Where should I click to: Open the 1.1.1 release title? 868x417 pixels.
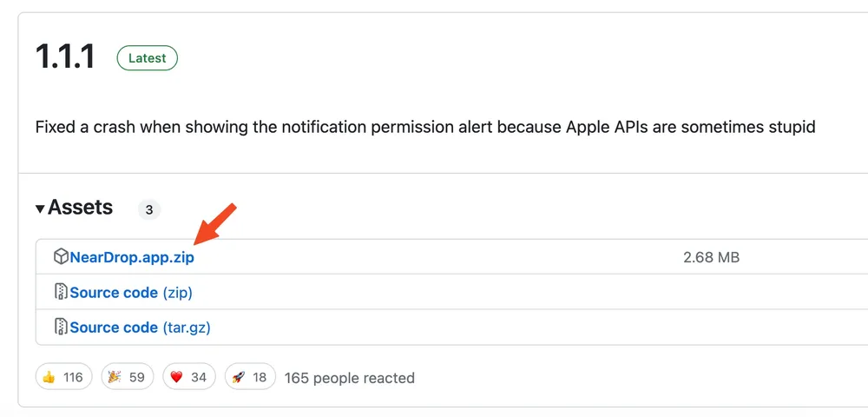pyautogui.click(x=65, y=58)
